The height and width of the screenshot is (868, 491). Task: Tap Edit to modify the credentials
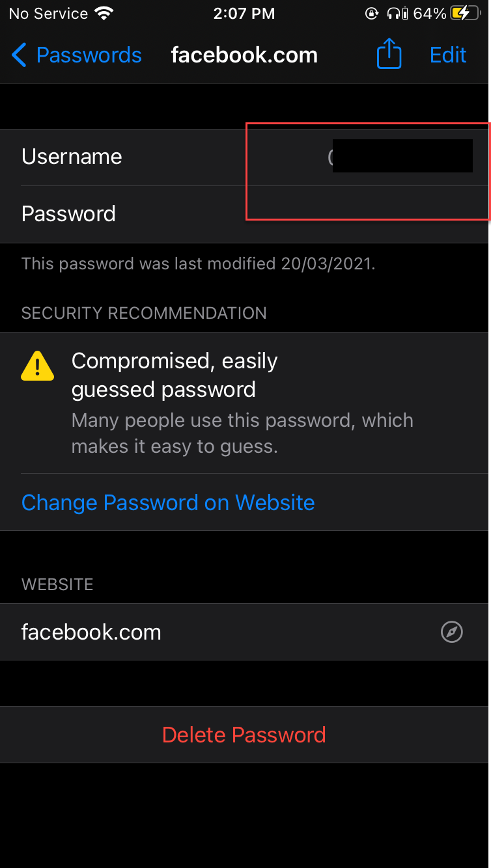click(448, 55)
